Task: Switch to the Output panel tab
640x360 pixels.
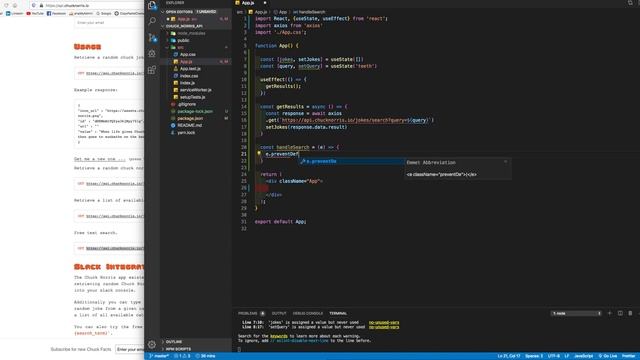Action: [279, 313]
